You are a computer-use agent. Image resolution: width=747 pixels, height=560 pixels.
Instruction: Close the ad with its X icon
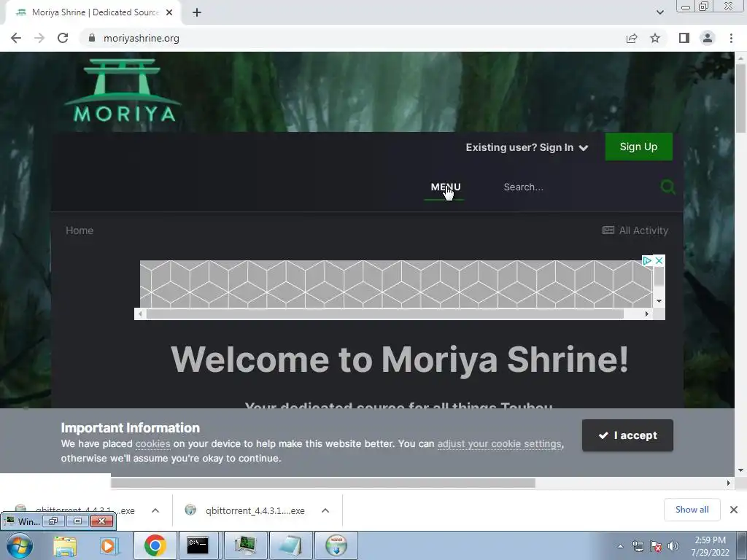[659, 260]
